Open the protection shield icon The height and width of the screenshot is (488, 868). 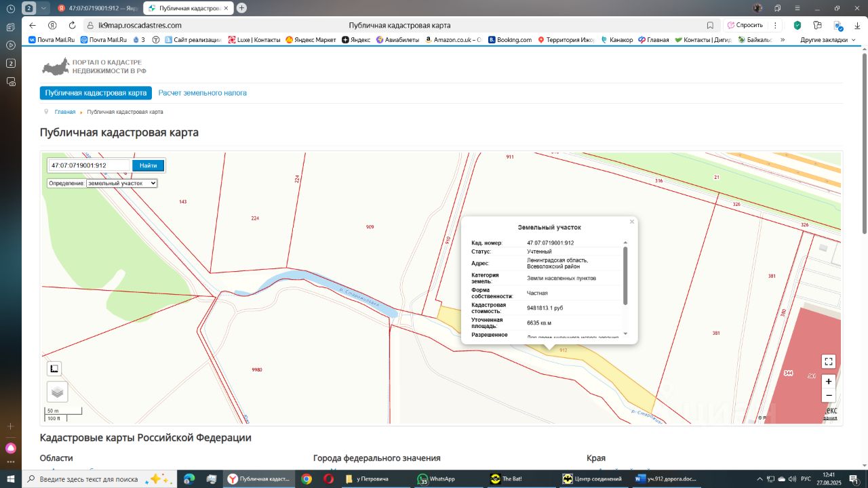click(x=797, y=25)
